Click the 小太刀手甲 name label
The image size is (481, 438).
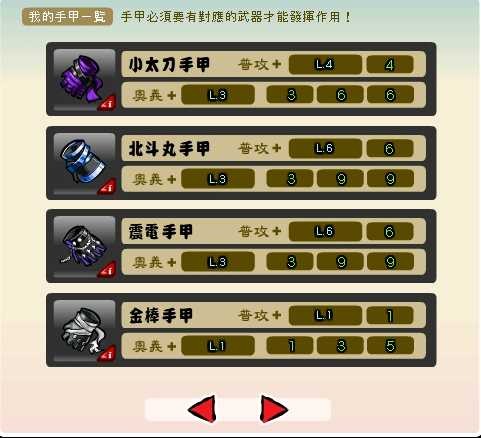(169, 64)
